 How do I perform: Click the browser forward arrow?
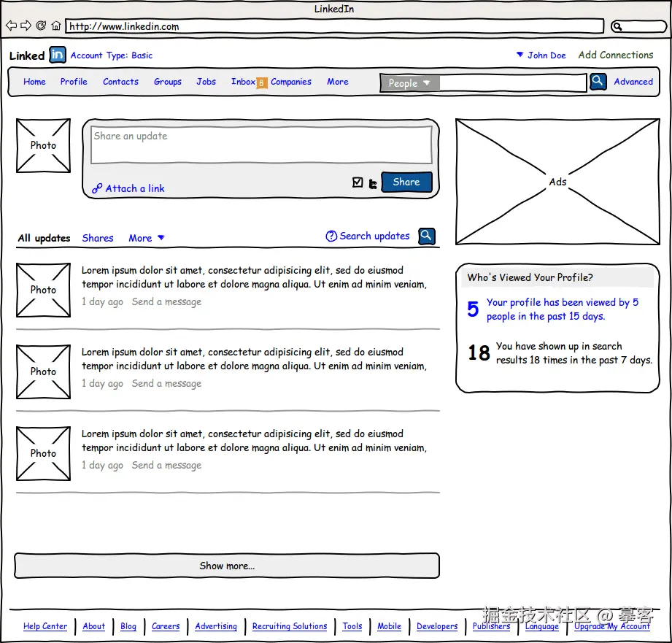click(26, 26)
